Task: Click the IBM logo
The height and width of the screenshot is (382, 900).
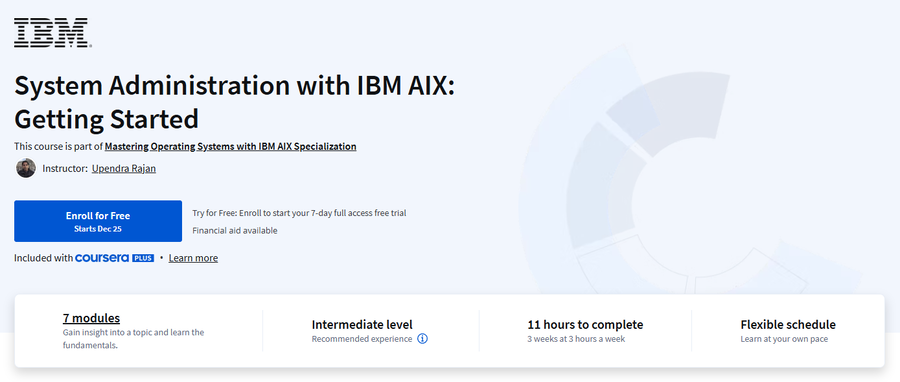Action: (52, 33)
